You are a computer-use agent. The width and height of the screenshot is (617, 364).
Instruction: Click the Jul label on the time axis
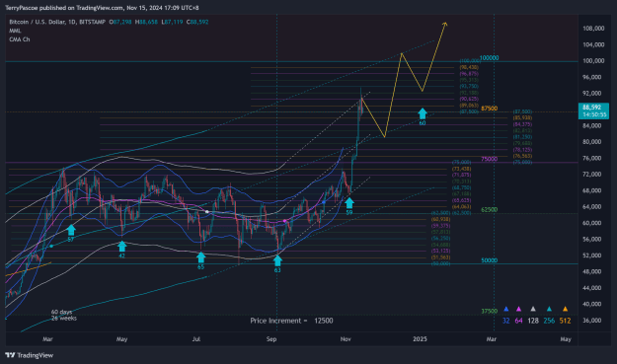pos(196,338)
